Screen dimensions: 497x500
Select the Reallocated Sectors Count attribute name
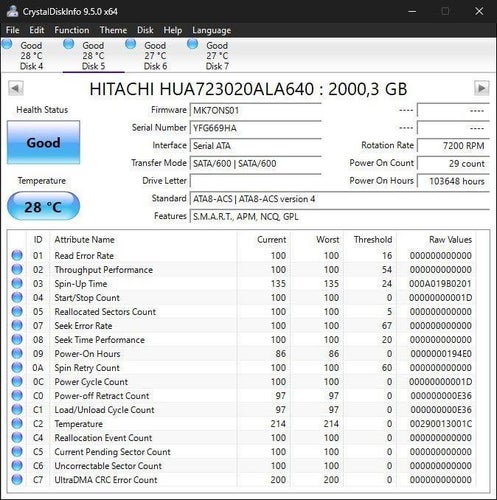pos(105,312)
